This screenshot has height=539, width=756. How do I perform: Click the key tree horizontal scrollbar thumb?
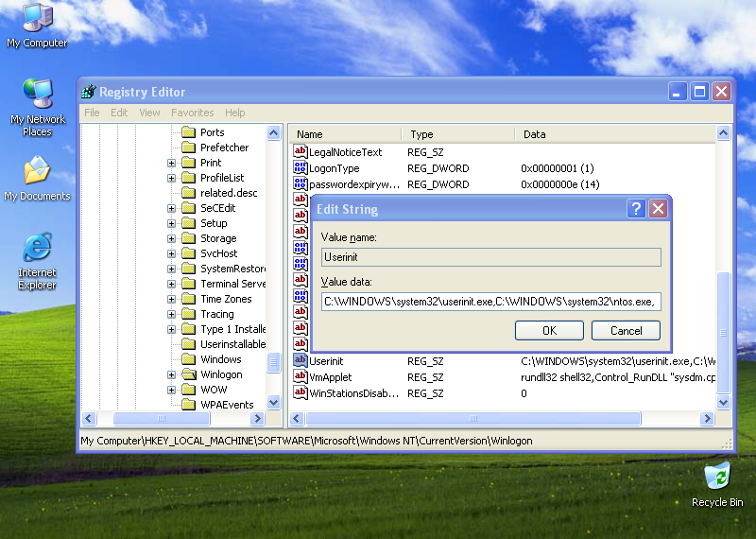162,418
